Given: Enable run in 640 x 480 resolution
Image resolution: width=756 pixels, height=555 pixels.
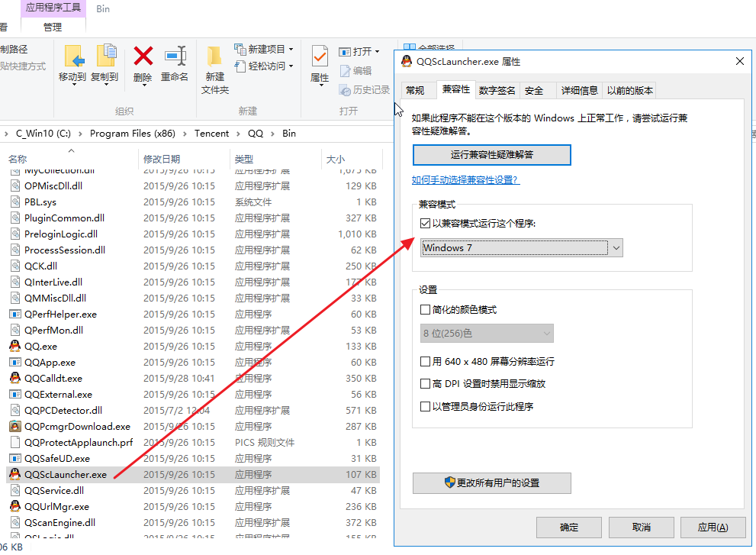Looking at the screenshot, I should 425,361.
